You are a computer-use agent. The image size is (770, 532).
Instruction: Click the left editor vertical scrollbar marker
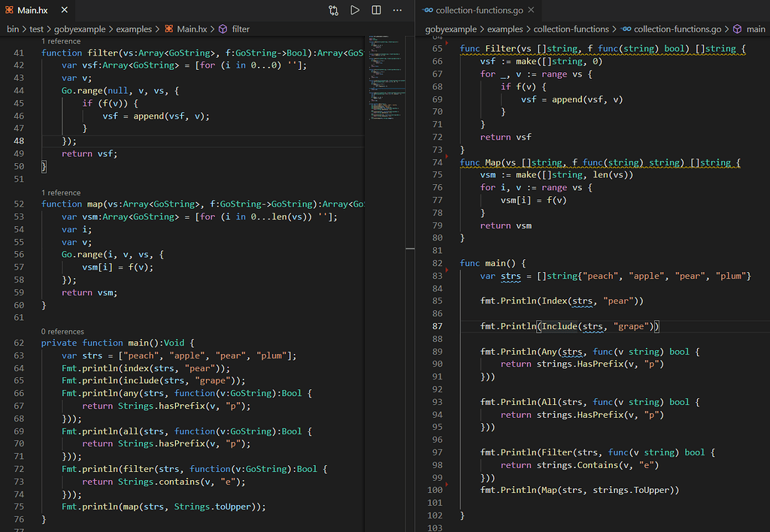click(x=410, y=249)
